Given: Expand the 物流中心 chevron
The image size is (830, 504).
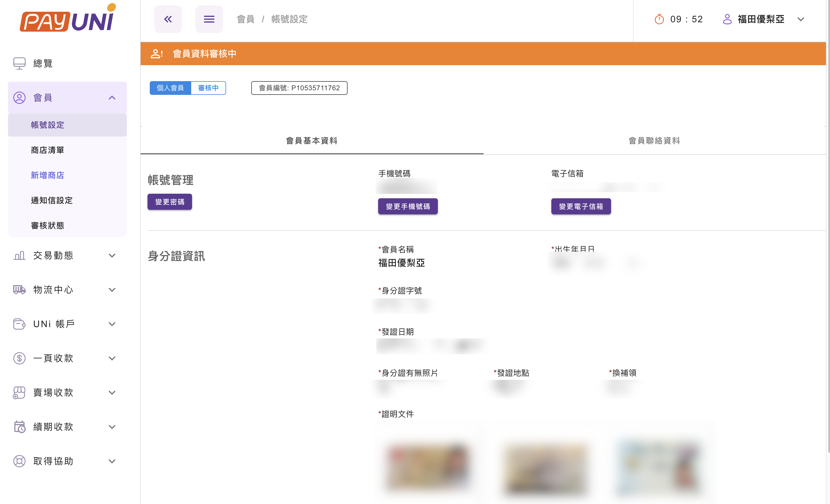Looking at the screenshot, I should [112, 290].
